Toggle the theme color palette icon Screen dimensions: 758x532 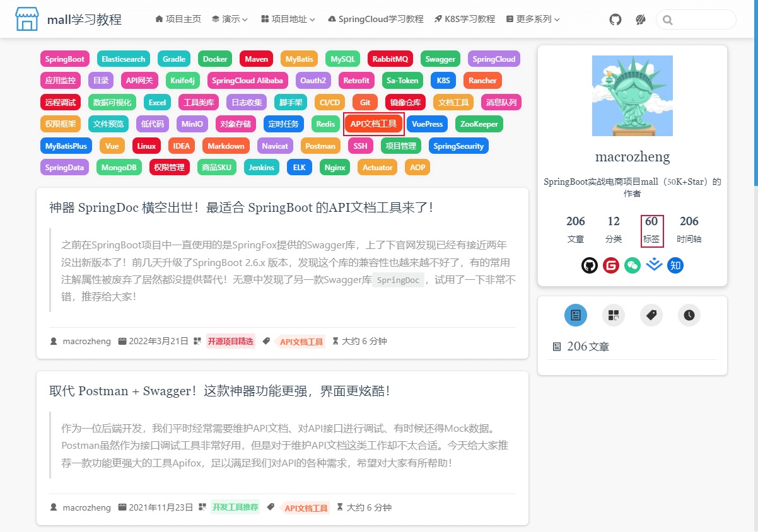coord(641,20)
